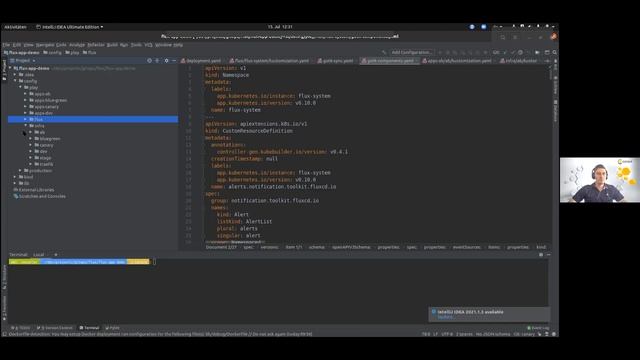The width and height of the screenshot is (640, 360).
Task: Open the Refactor menu
Action: point(96,45)
